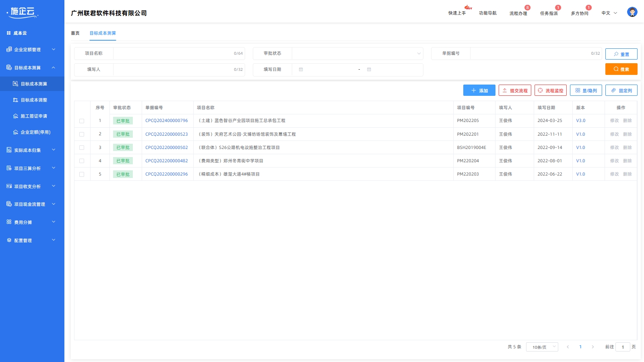Open 功能导航 in the top menu
This screenshot has width=644, height=362.
point(487,13)
